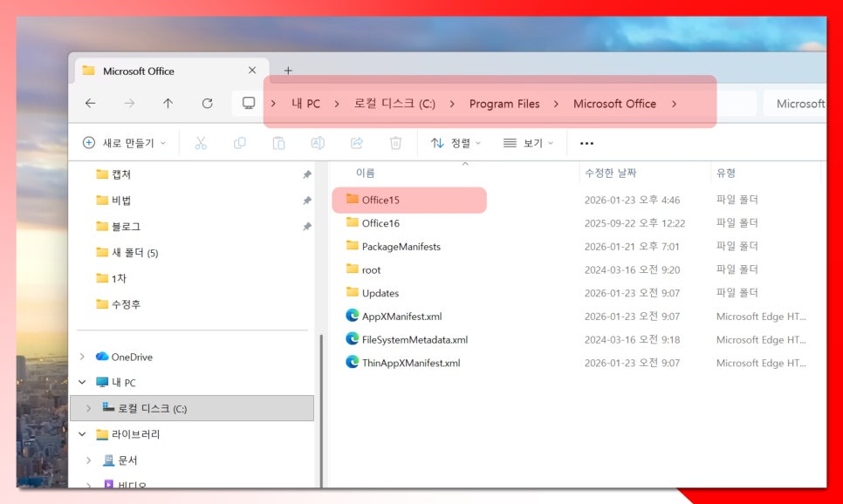The height and width of the screenshot is (504, 843).
Task: Select AppXManifest.xml file
Action: [x=394, y=317]
